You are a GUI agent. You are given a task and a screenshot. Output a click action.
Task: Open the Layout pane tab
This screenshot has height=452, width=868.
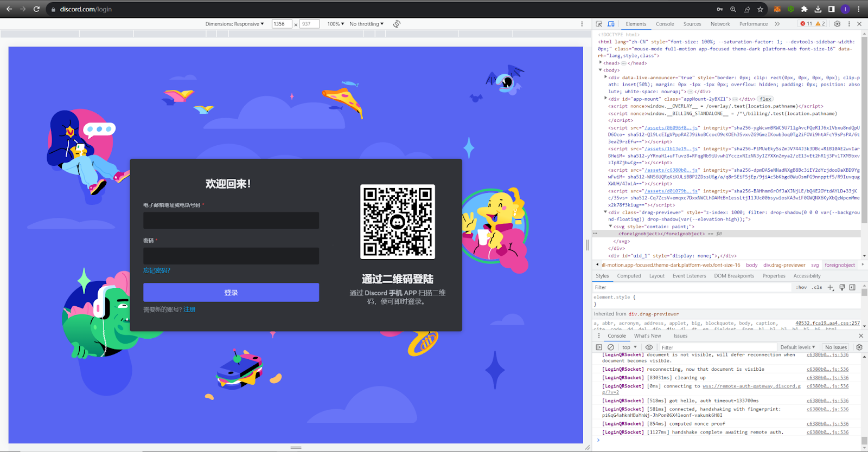(x=656, y=276)
